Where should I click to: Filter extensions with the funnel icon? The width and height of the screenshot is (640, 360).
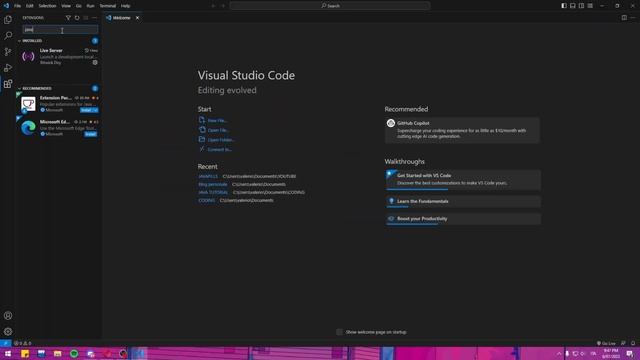tap(68, 18)
